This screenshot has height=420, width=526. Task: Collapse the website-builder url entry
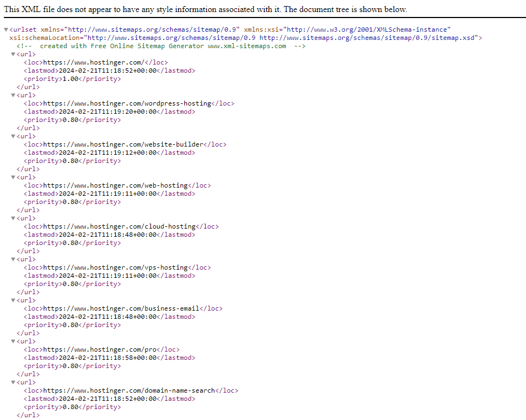(13, 136)
